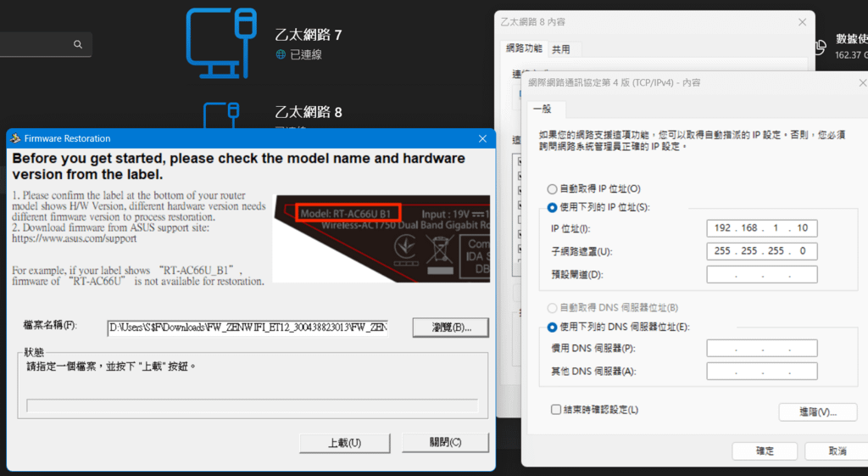This screenshot has width=868, height=476.
Task: Open the 乙太網路 8 adapter icon
Action: (221, 115)
